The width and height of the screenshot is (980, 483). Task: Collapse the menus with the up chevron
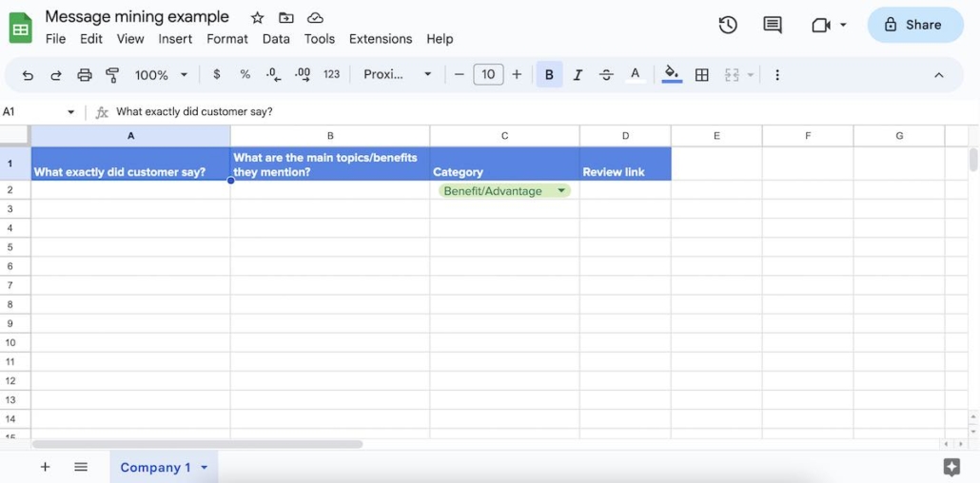tap(938, 75)
